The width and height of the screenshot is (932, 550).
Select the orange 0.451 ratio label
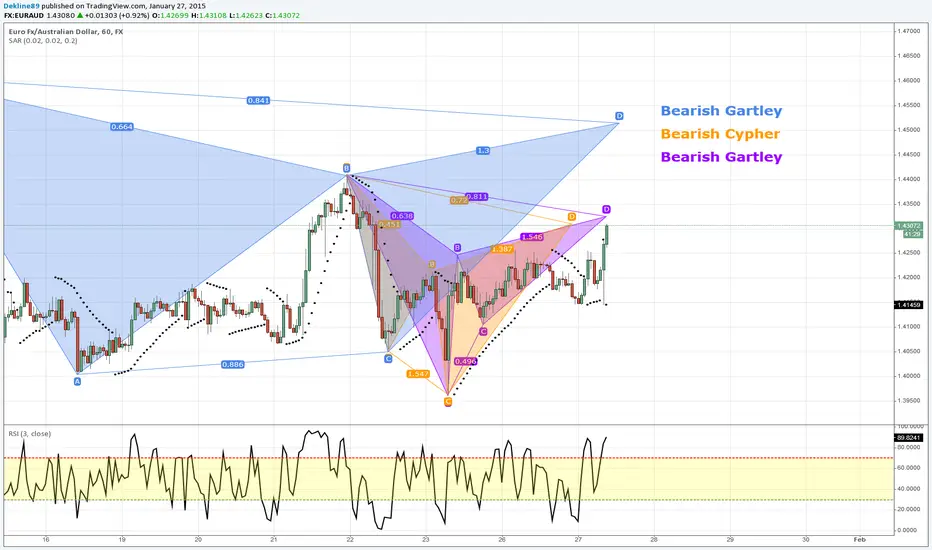(389, 225)
